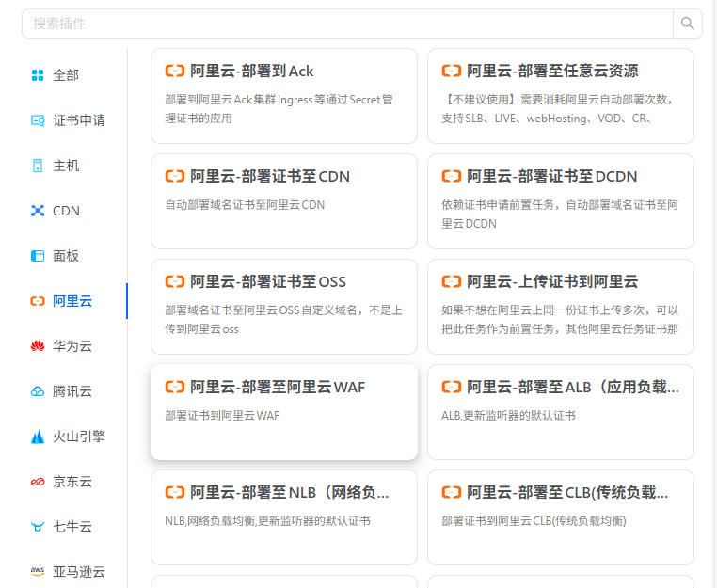Click the Aliyun icon on 部署到Ack card
The image size is (717, 588).
pyautogui.click(x=175, y=71)
